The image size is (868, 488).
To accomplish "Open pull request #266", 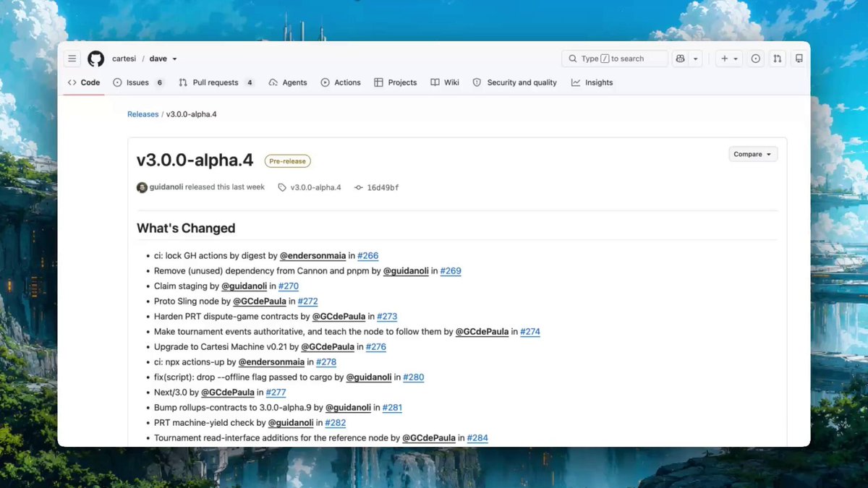I will point(368,256).
